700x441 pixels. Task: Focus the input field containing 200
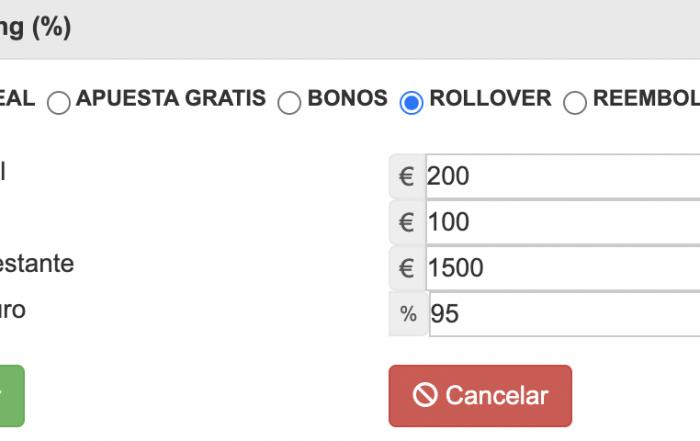coord(562,176)
